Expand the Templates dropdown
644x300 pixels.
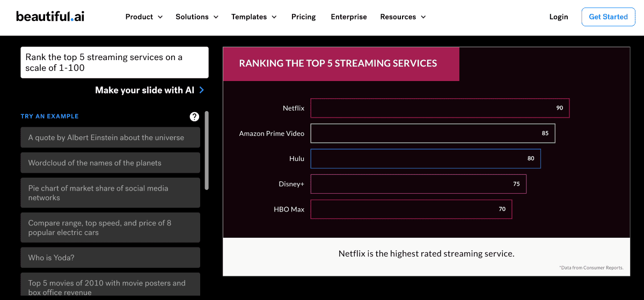[254, 17]
